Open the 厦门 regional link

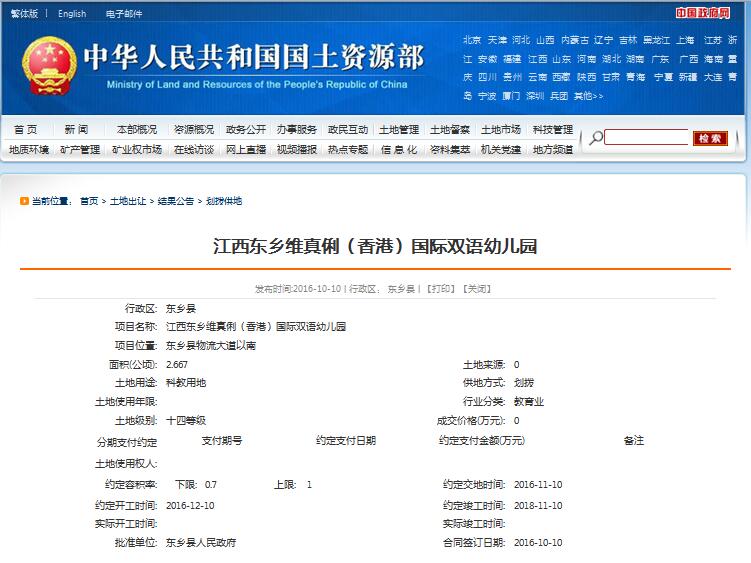point(511,96)
